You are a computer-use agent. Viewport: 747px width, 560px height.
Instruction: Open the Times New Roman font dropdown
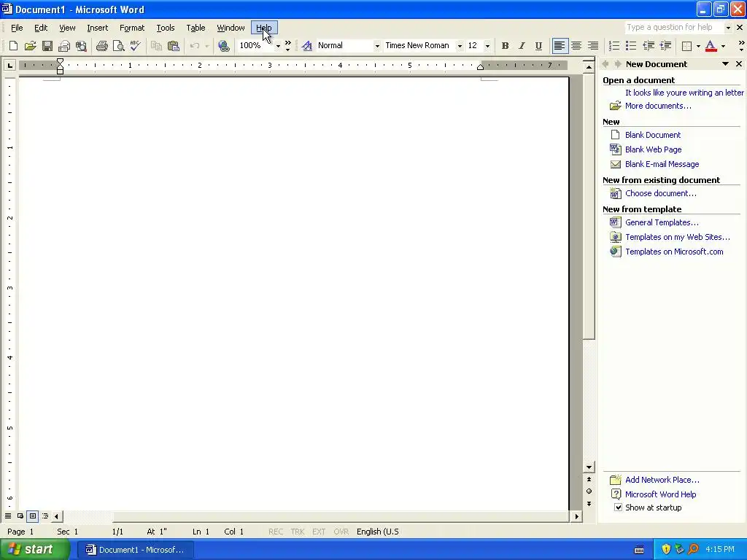pyautogui.click(x=460, y=46)
